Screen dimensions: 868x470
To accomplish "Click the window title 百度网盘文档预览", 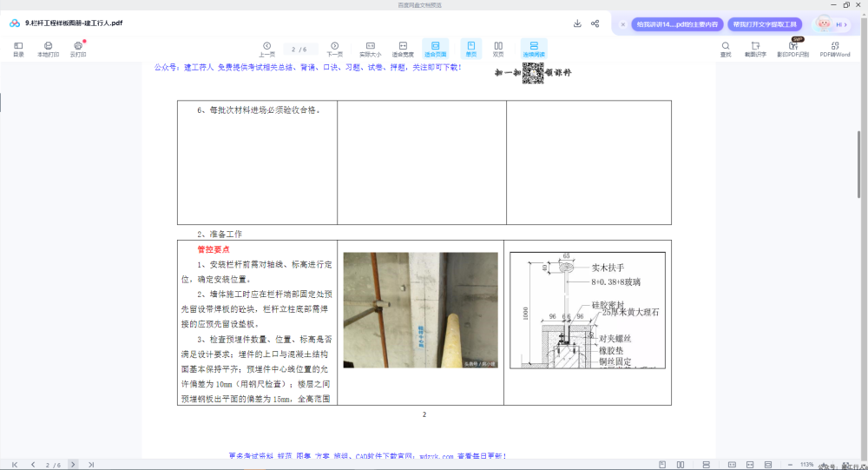I will tap(419, 5).
